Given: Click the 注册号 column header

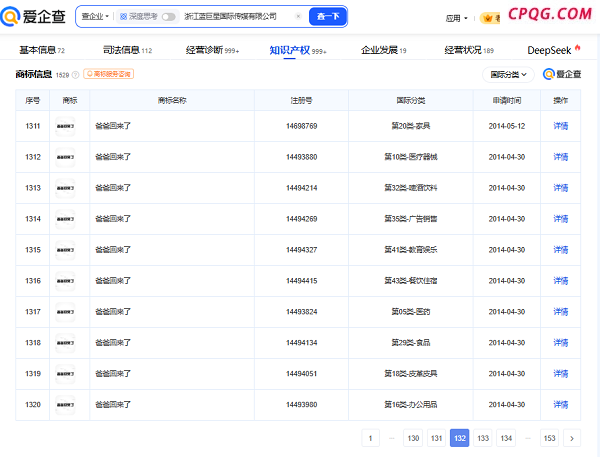Looking at the screenshot, I should pyautogui.click(x=301, y=100).
